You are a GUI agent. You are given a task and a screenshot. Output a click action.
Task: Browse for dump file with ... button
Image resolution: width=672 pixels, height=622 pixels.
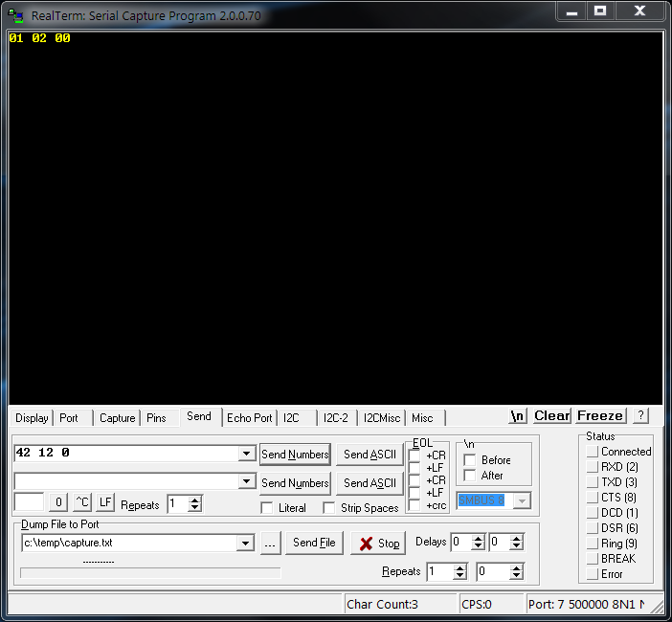click(270, 544)
